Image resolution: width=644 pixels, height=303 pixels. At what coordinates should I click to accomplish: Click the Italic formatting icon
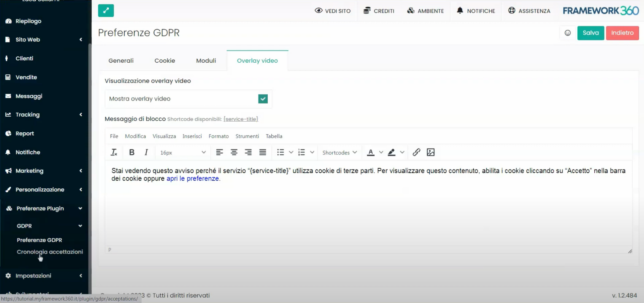point(146,153)
